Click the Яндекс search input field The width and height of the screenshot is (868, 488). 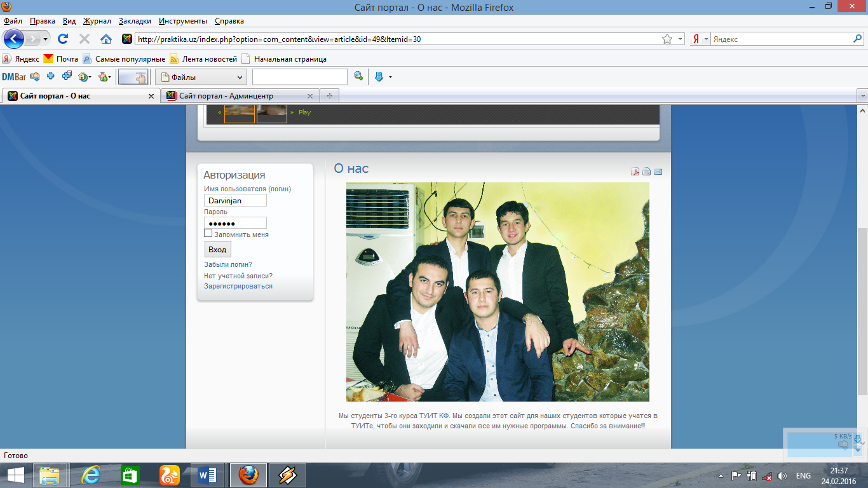pyautogui.click(x=781, y=39)
